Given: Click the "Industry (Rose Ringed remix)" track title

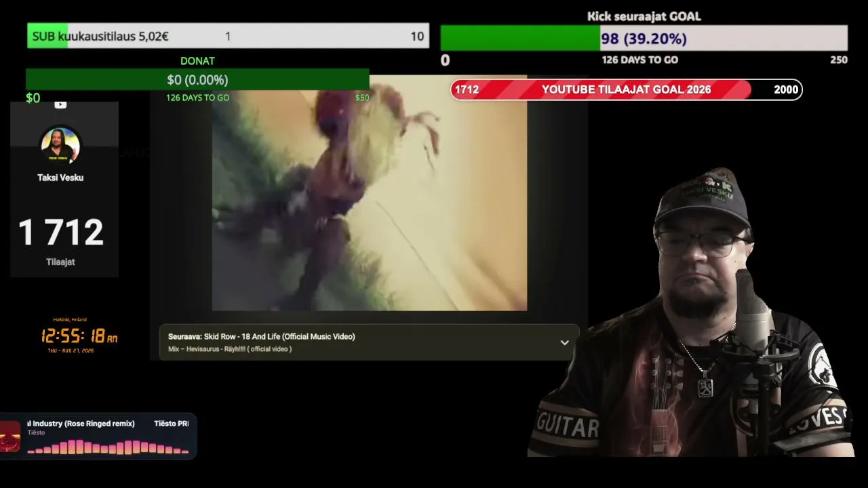Looking at the screenshot, I should tap(81, 424).
